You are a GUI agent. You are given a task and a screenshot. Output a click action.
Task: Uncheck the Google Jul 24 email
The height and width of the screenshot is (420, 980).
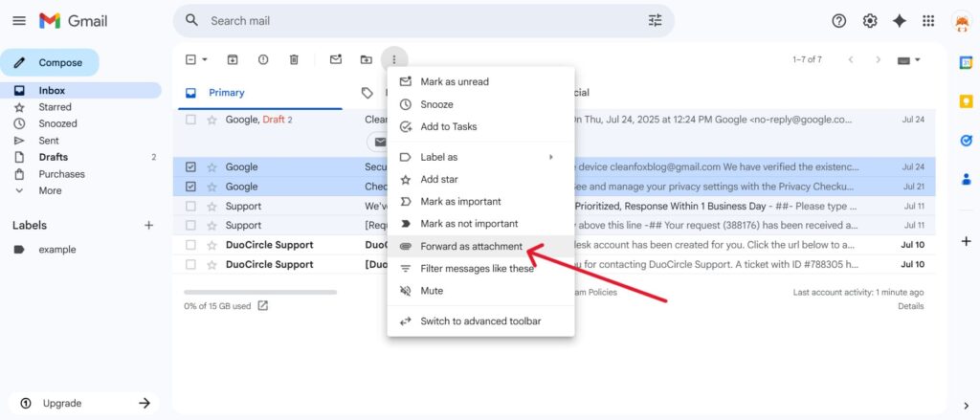[190, 166]
